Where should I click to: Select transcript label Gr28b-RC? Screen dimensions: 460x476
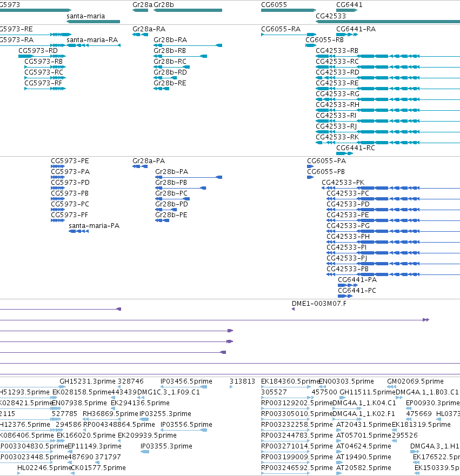[170, 62]
